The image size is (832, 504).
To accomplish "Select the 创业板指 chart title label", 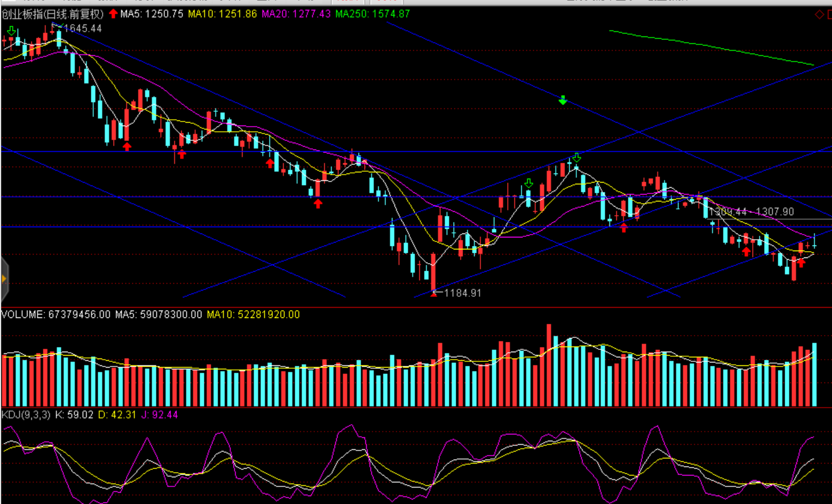I will [53, 14].
